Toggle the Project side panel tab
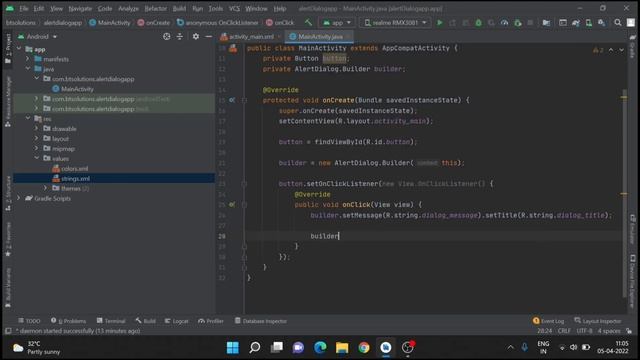Viewport: 640px width, 360px height. [8, 48]
